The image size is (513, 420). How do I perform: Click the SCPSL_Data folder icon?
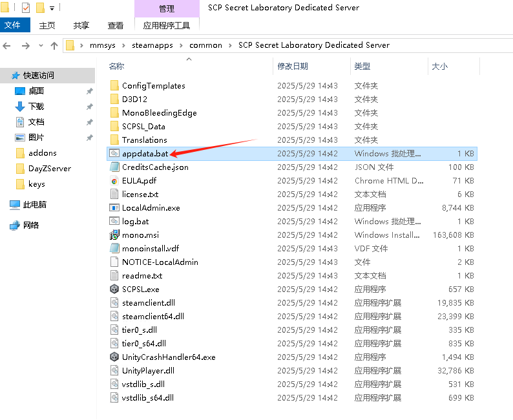[x=114, y=126]
